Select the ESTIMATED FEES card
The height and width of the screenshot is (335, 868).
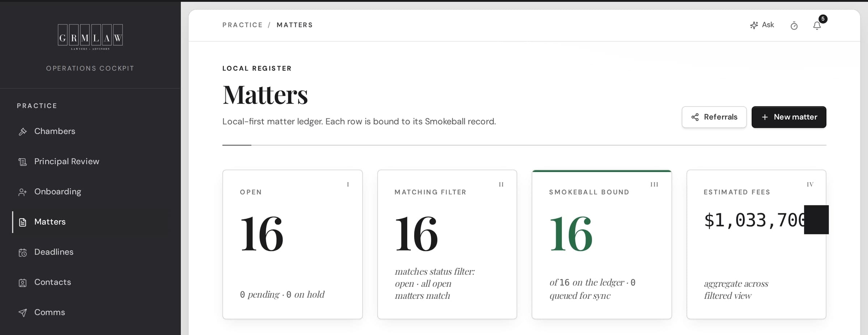point(756,244)
